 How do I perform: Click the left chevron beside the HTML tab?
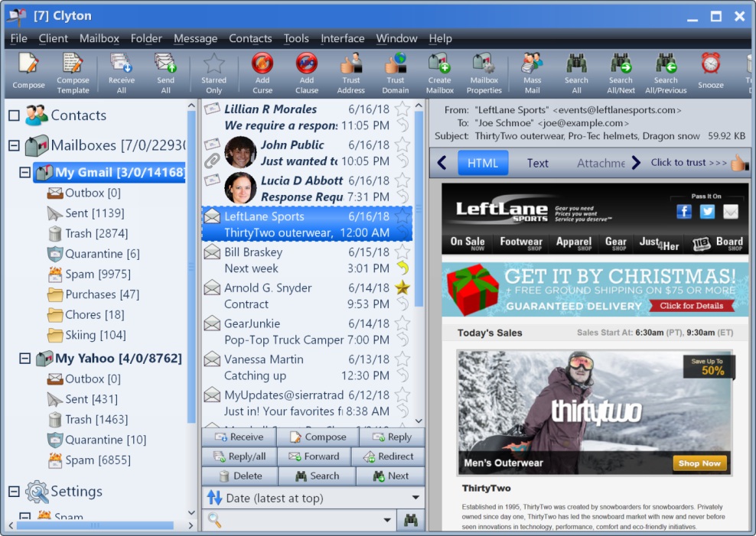coord(442,163)
